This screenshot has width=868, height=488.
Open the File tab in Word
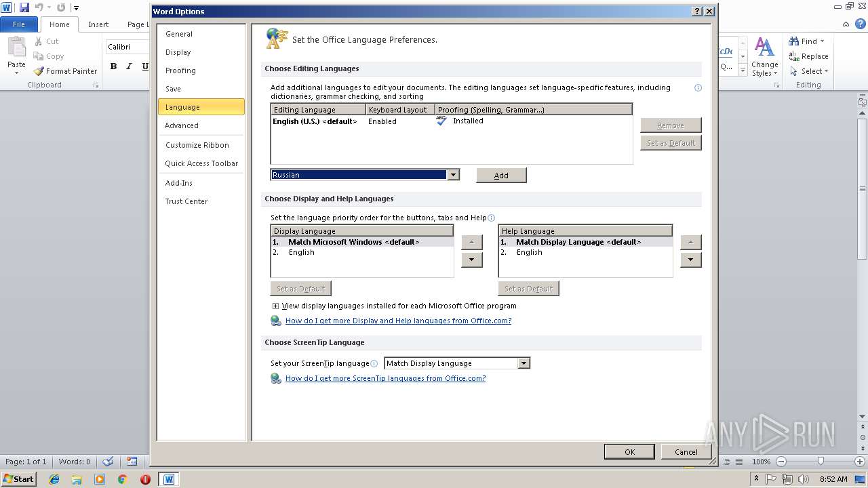[19, 24]
